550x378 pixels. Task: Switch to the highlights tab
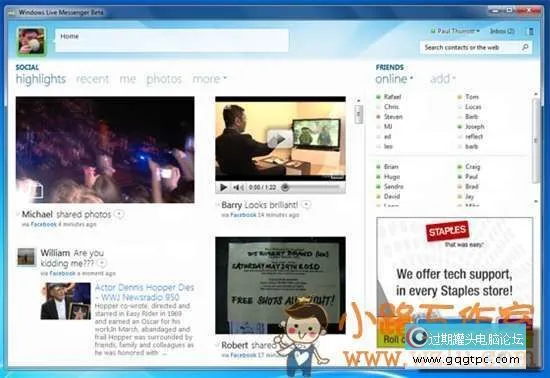click(x=41, y=79)
